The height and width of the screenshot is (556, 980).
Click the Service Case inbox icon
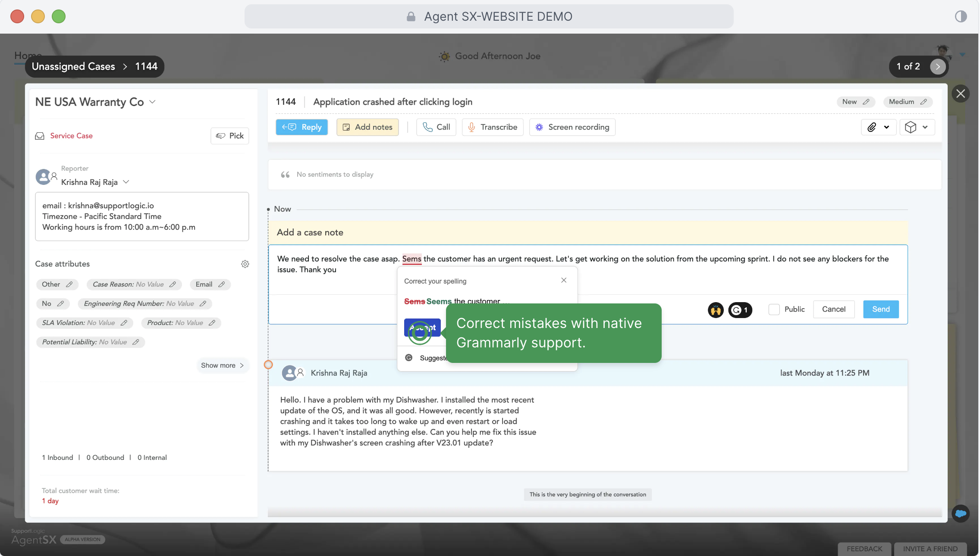tap(40, 136)
